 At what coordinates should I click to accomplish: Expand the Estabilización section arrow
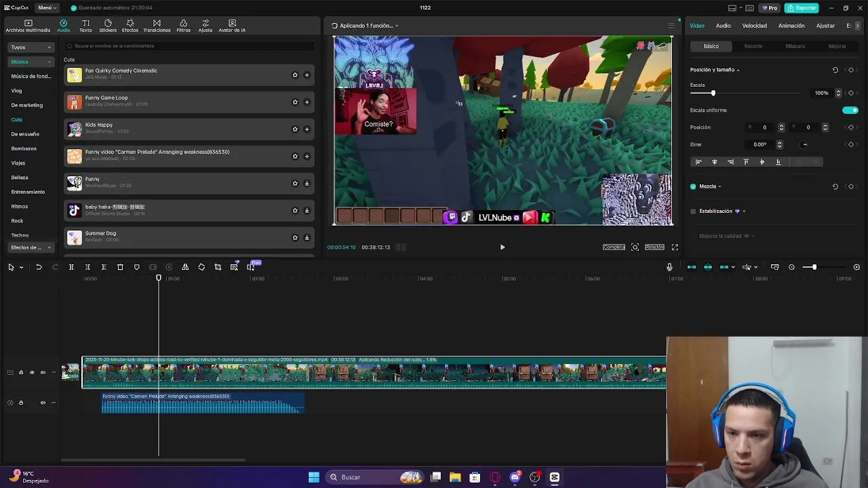pos(744,211)
